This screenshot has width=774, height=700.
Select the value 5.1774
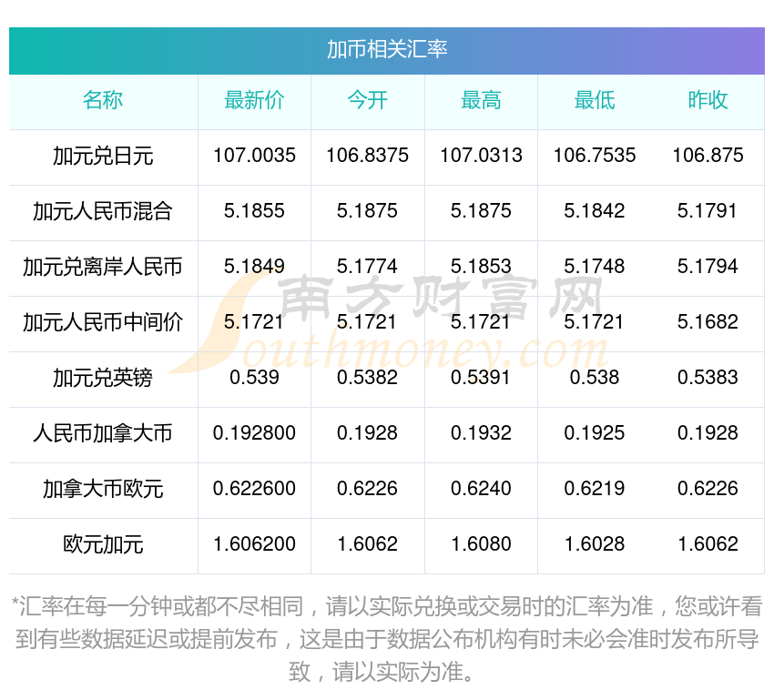[x=368, y=267]
